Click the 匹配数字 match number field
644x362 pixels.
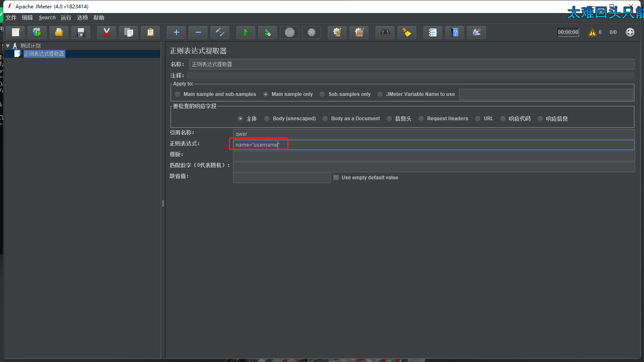click(x=434, y=167)
